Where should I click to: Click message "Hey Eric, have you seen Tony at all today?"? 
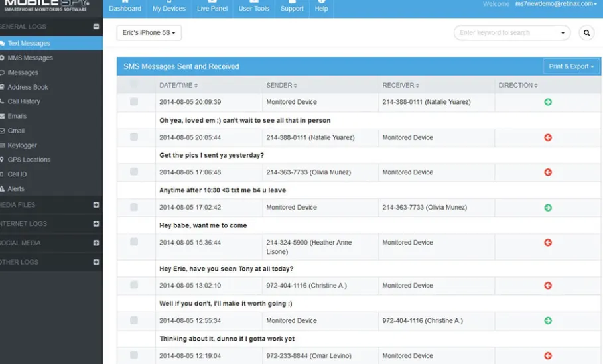pos(226,269)
